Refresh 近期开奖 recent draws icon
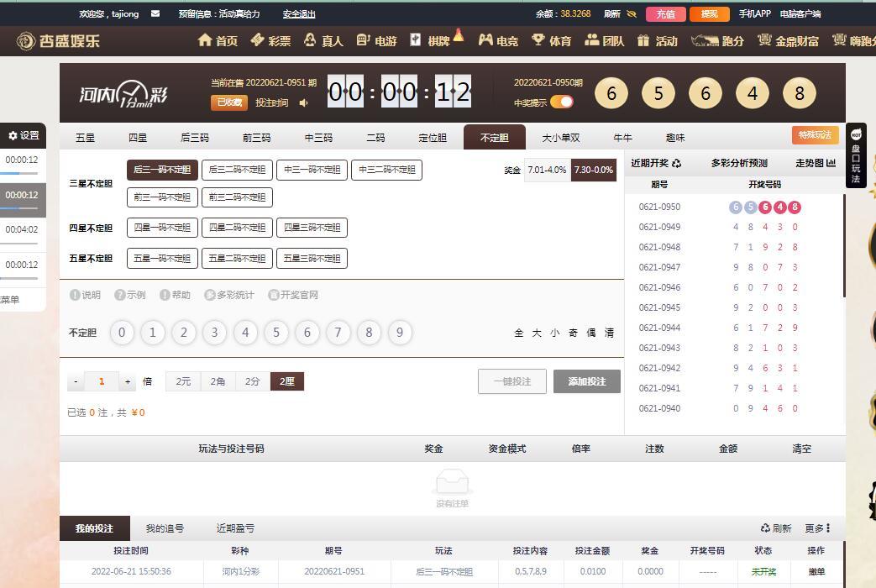 pyautogui.click(x=677, y=163)
